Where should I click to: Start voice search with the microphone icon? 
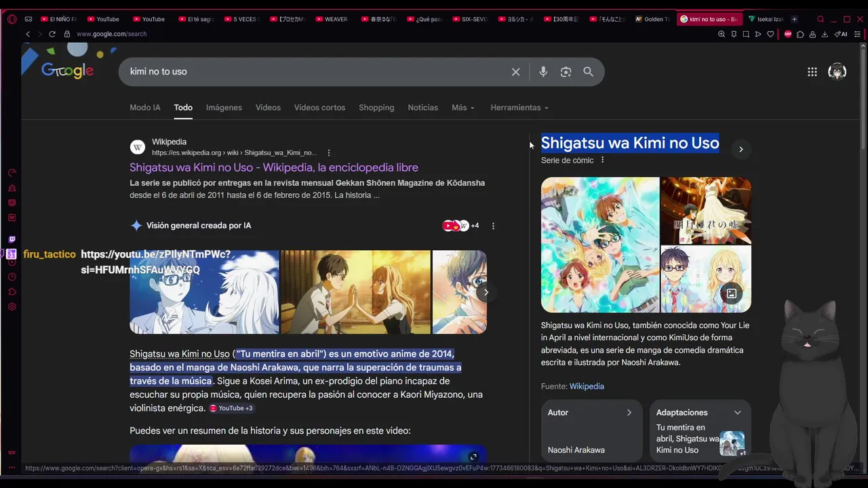[543, 72]
